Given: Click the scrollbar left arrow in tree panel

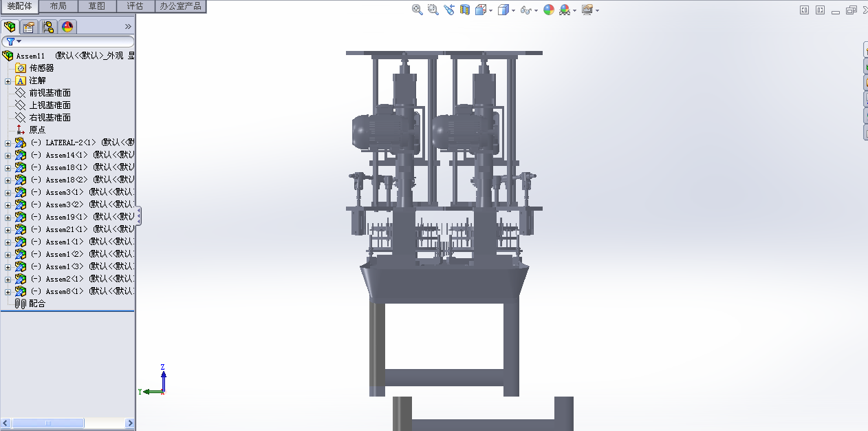Looking at the screenshot, I should point(6,423).
